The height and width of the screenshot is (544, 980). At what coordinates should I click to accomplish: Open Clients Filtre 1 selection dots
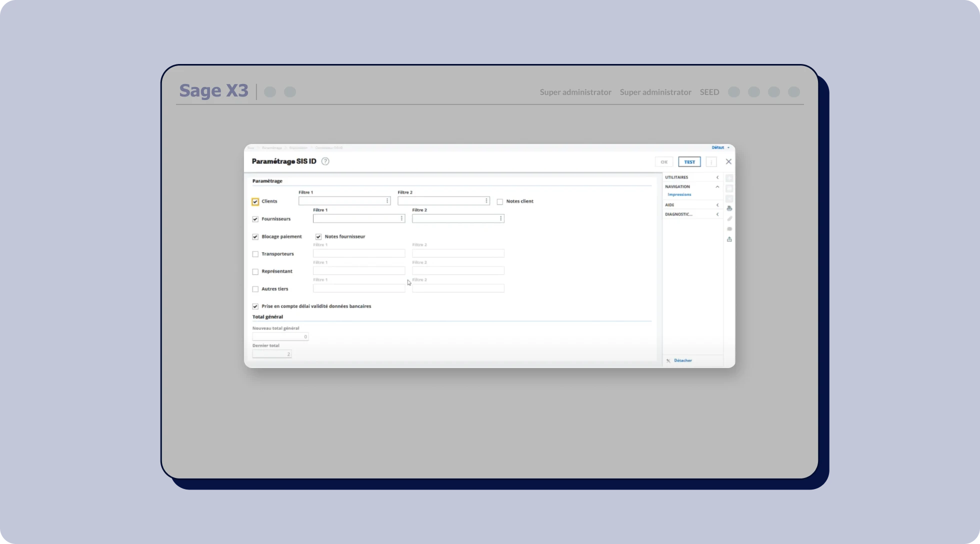pos(387,201)
